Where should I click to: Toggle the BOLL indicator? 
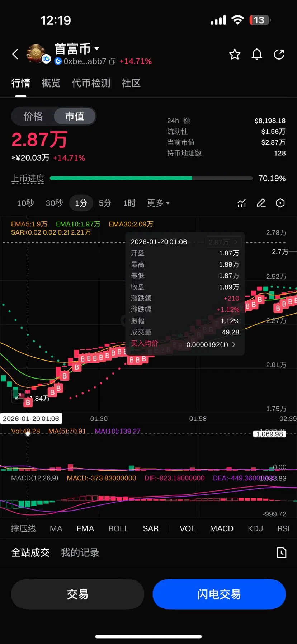(x=118, y=528)
